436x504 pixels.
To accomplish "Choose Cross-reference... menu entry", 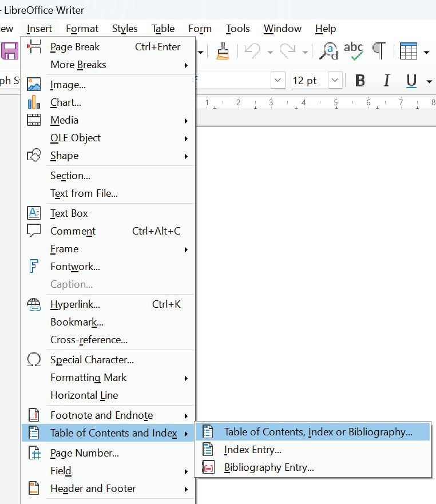I will 108,340.
